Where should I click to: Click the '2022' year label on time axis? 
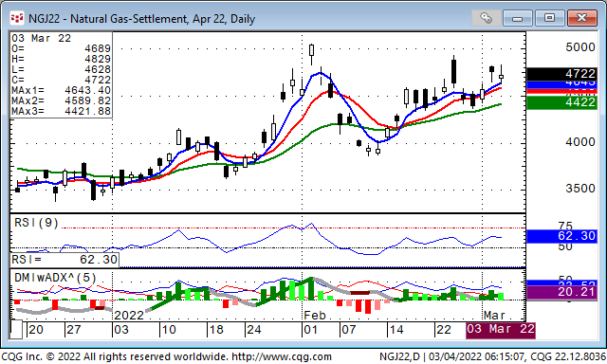tap(129, 316)
